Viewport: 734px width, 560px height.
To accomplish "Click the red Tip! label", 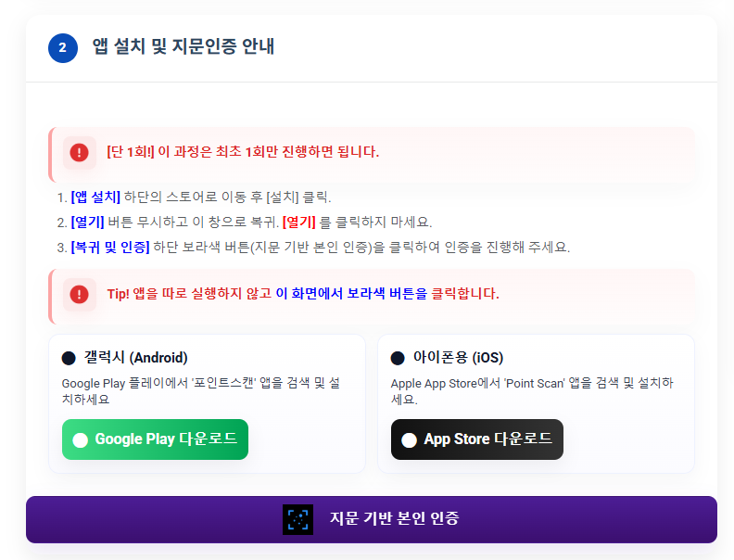I will (x=119, y=294).
